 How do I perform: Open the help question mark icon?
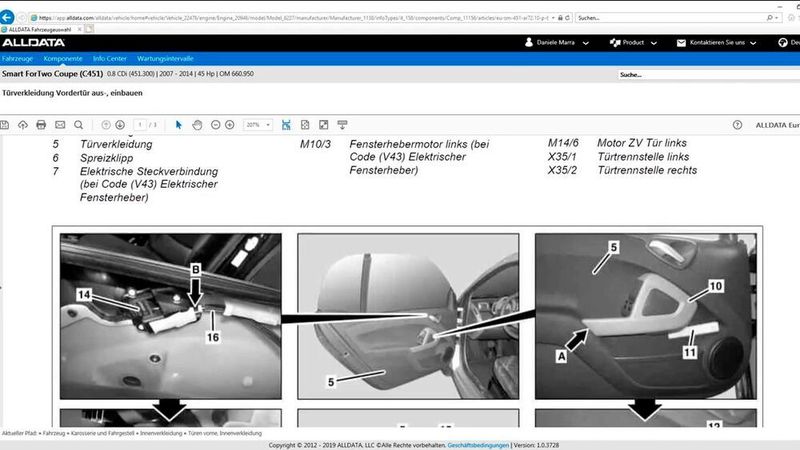pyautogui.click(x=737, y=125)
